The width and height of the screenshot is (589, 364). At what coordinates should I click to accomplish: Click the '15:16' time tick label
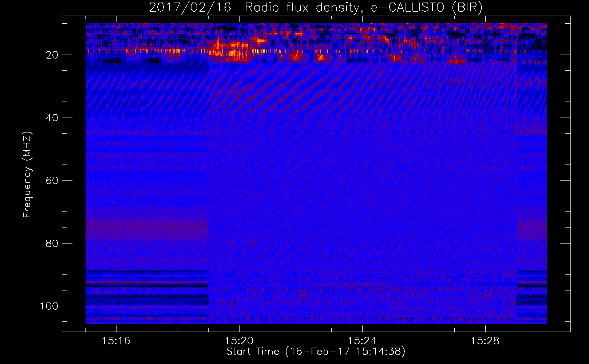(x=116, y=341)
